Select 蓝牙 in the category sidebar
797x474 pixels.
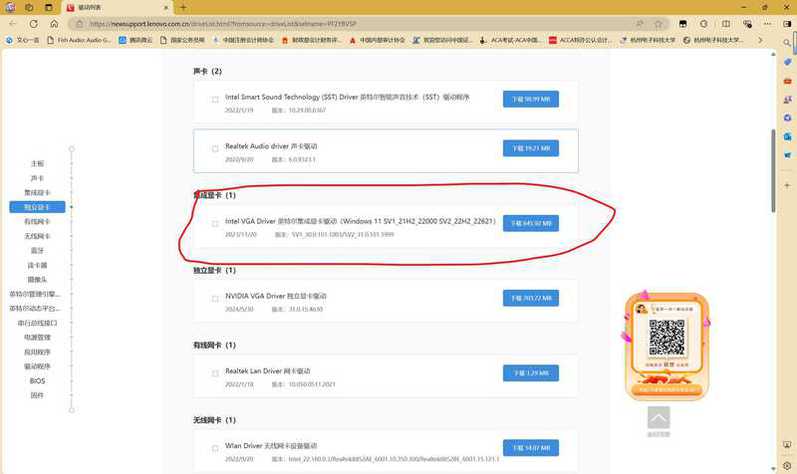[37, 250]
